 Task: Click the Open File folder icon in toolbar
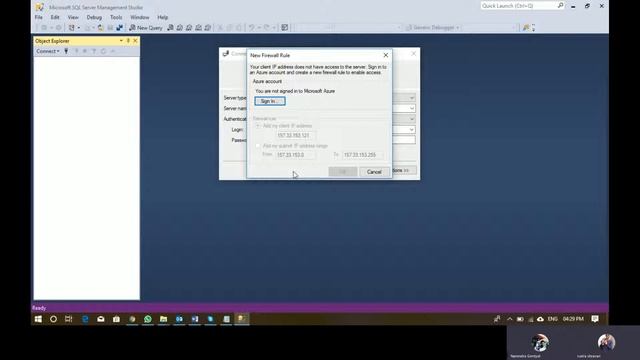tap(100, 28)
